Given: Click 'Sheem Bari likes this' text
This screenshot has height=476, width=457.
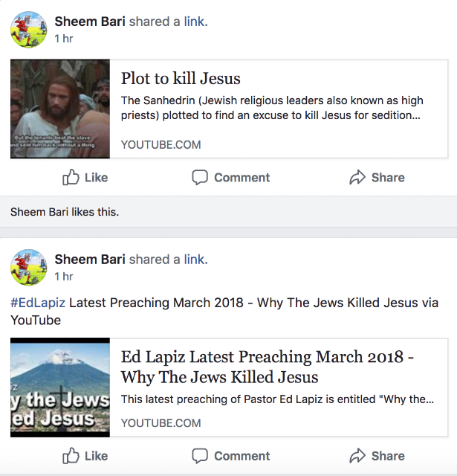Looking at the screenshot, I should click(x=64, y=212).
